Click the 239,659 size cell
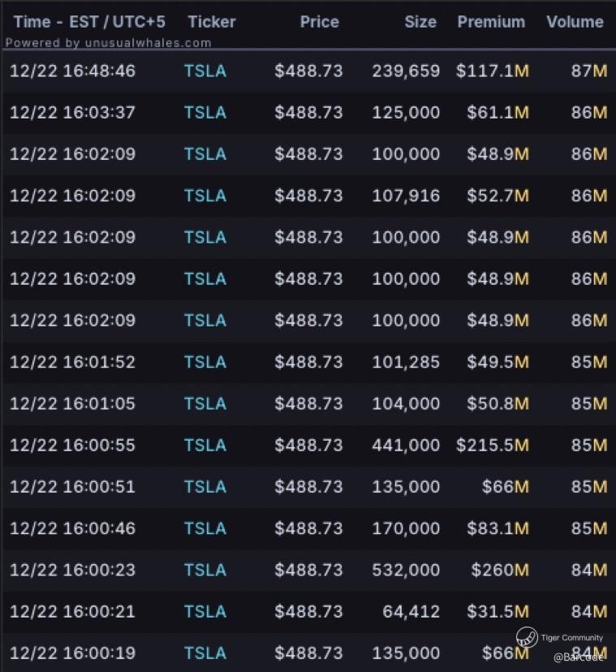This screenshot has height=672, width=616. point(406,71)
